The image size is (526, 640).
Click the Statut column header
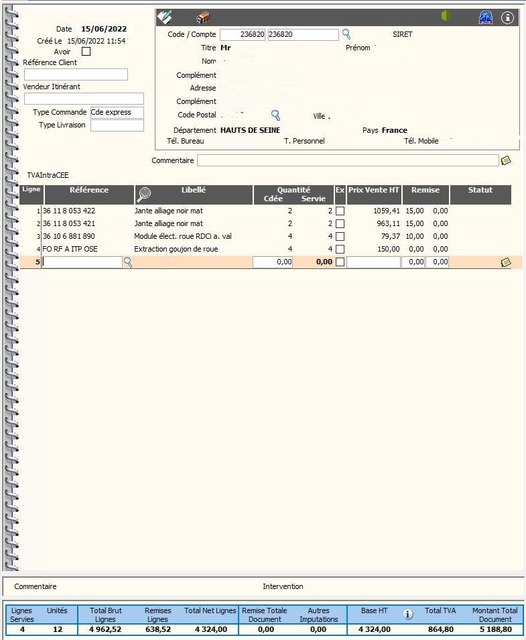pos(480,194)
